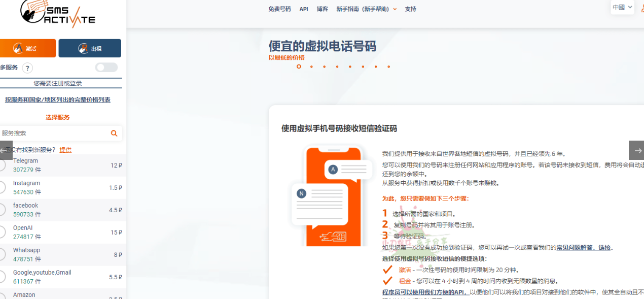The image size is (644, 299).
Task: Click the facebook price 4.5 ₽
Action: [116, 210]
